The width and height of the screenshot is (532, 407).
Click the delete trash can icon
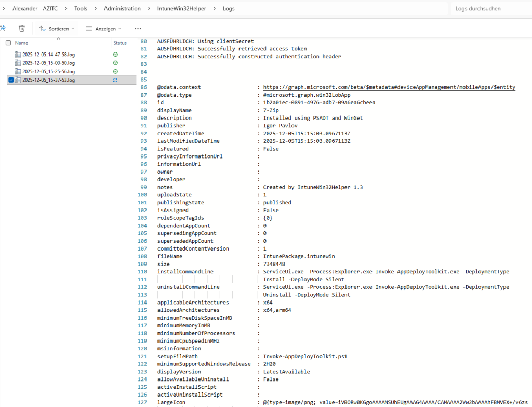click(x=22, y=29)
